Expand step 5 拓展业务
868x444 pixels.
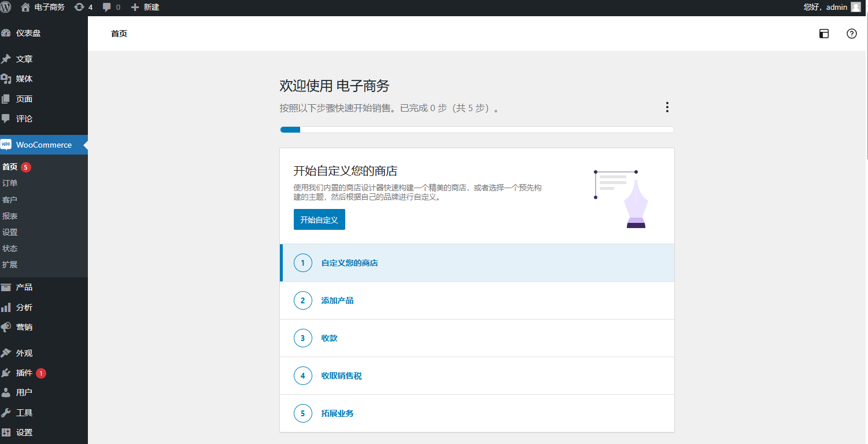pyautogui.click(x=477, y=413)
